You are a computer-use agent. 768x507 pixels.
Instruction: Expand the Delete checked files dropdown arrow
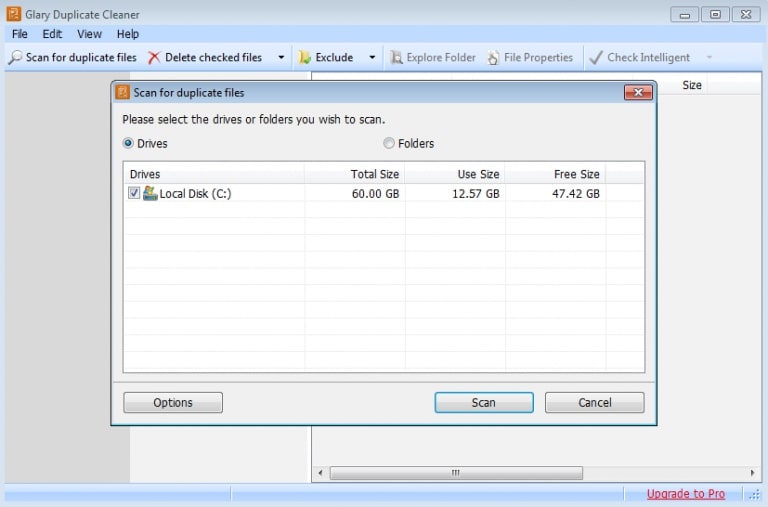click(281, 58)
